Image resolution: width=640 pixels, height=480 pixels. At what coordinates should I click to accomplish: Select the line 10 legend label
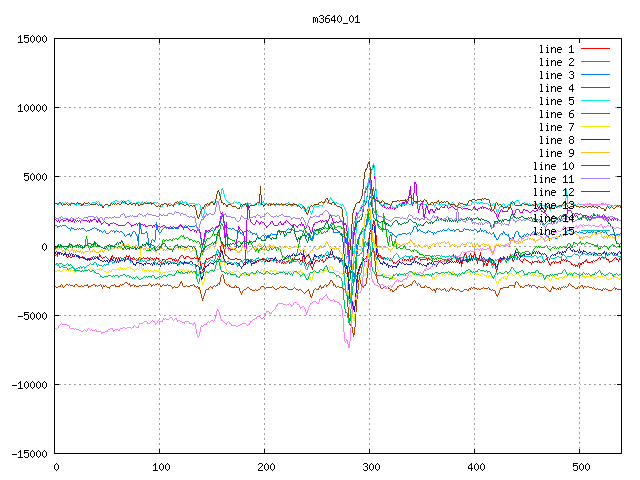click(553, 166)
